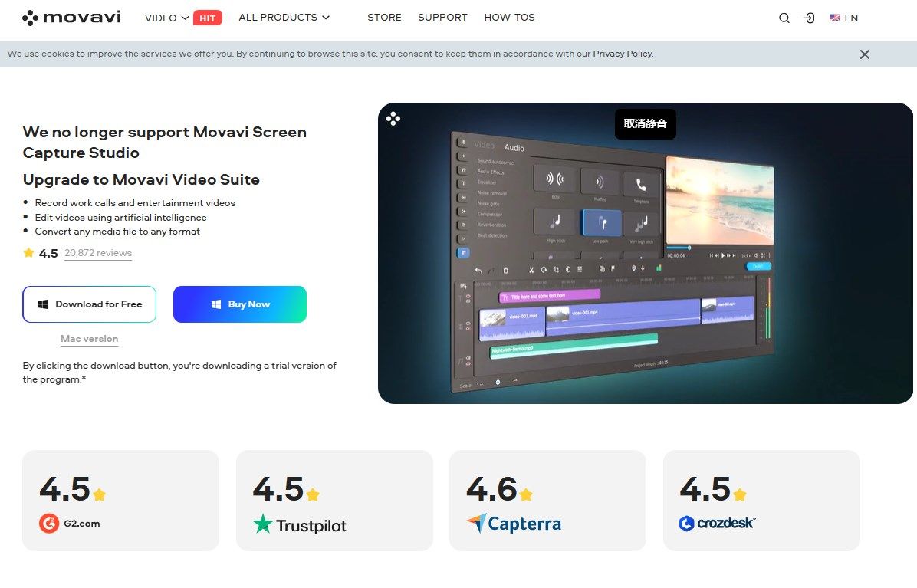
Task: Click the Telephone audio effect tile
Action: [x=642, y=185]
